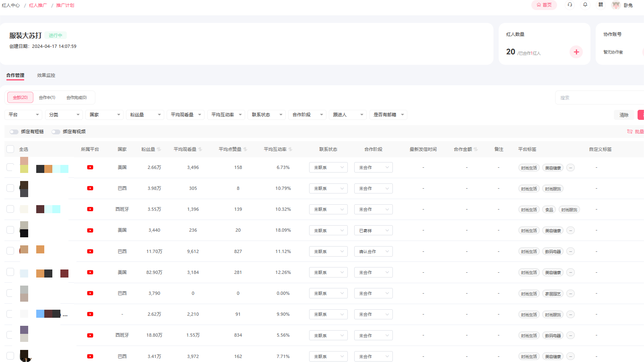Click the 批量 batch icon
The image size is (644, 362).
[x=630, y=132]
